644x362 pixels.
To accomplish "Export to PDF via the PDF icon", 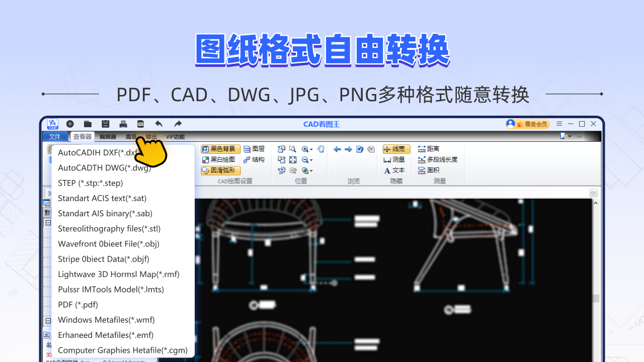I will [x=140, y=124].
